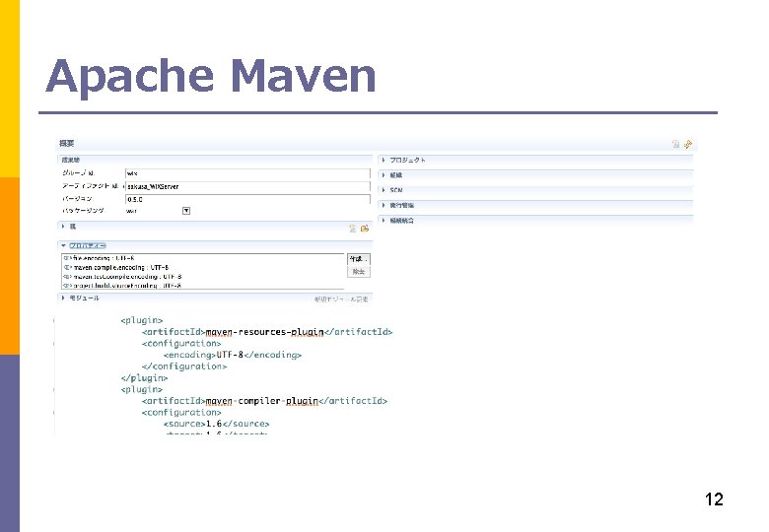
Task: Expand the プロジェクト section
Action: click(384, 161)
